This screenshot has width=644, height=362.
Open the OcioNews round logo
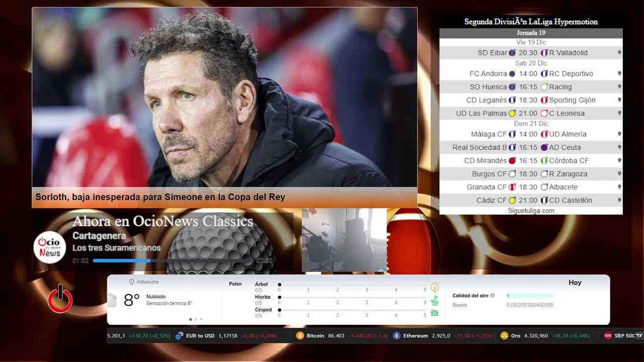[50, 247]
